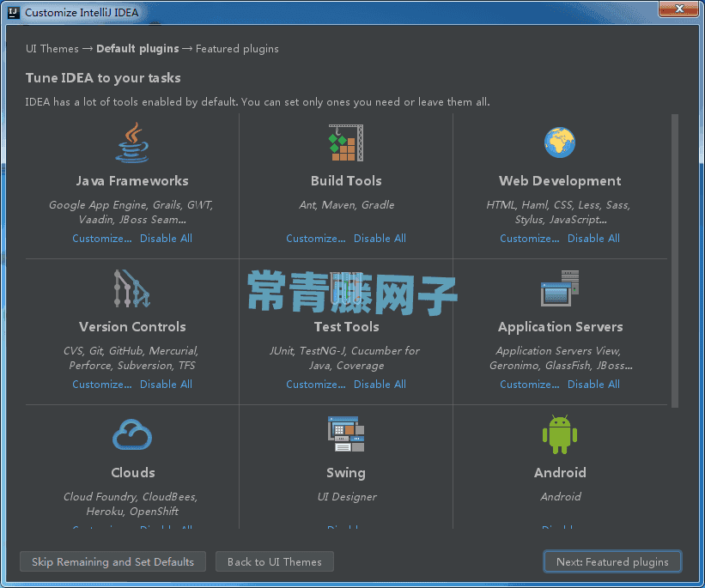Image resolution: width=705 pixels, height=588 pixels.
Task: Click the Java Frameworks heading
Action: 132,181
